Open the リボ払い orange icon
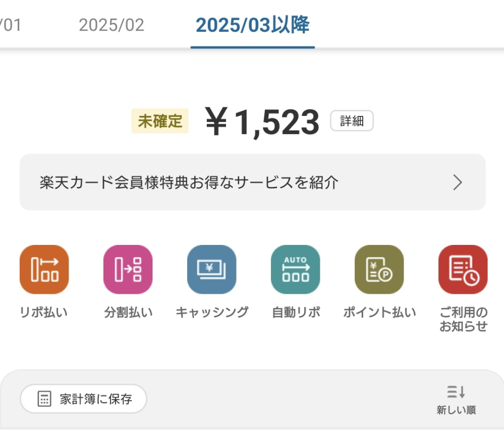This screenshot has height=445, width=504. pyautogui.click(x=44, y=270)
